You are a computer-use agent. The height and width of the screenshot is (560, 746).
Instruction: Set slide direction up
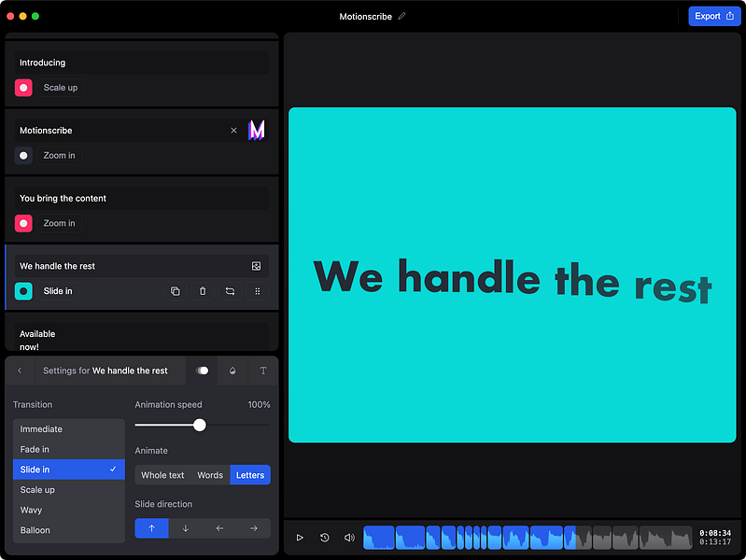(x=152, y=528)
